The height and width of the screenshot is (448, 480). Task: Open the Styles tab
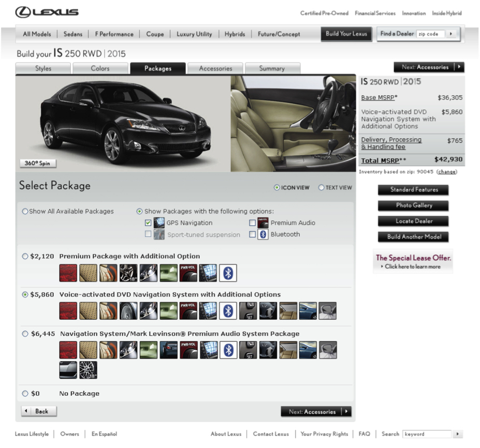click(x=43, y=68)
